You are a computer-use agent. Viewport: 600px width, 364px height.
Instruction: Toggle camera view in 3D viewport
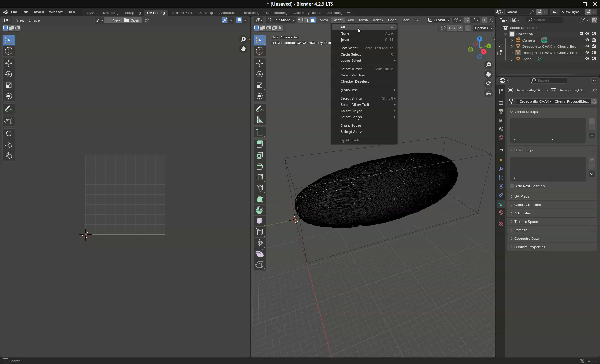click(x=488, y=84)
